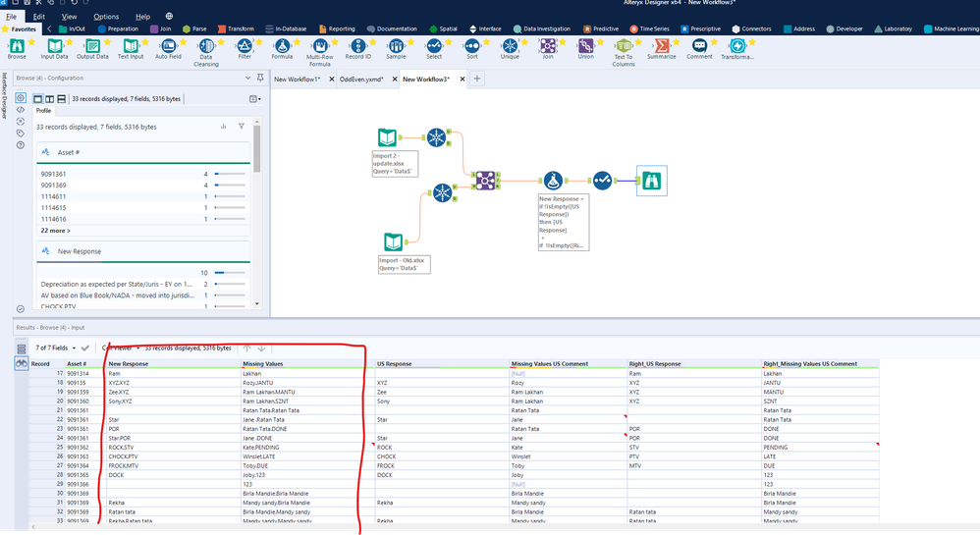The height and width of the screenshot is (535, 980).
Task: Open the XML view sidebar icon
Action: coord(21,109)
